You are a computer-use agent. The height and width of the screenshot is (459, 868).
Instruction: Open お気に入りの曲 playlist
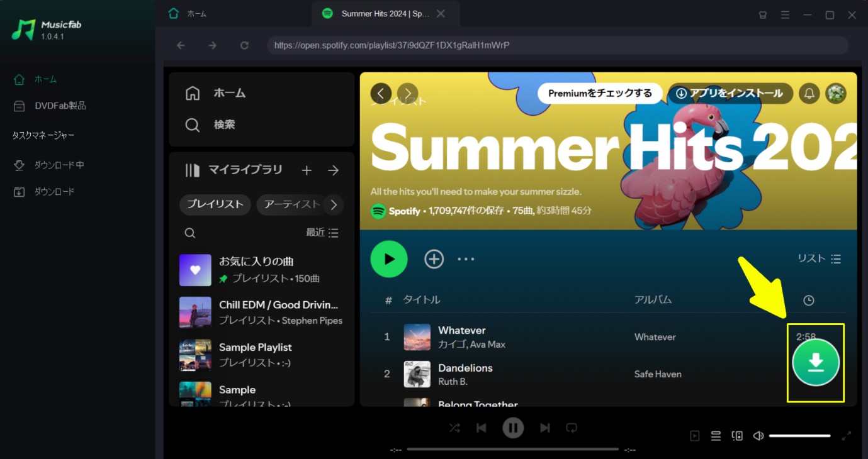coord(261,270)
